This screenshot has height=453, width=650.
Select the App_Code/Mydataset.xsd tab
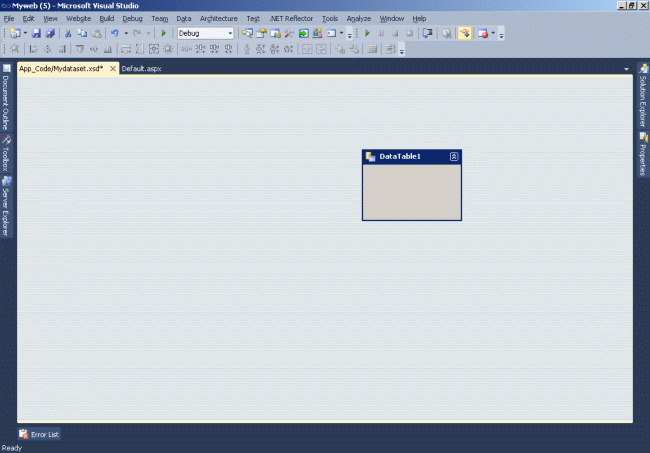(61, 69)
